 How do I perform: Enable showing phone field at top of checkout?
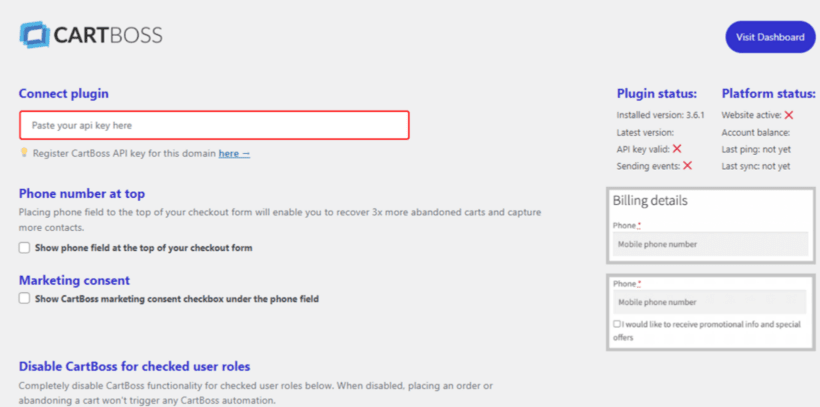[24, 248]
